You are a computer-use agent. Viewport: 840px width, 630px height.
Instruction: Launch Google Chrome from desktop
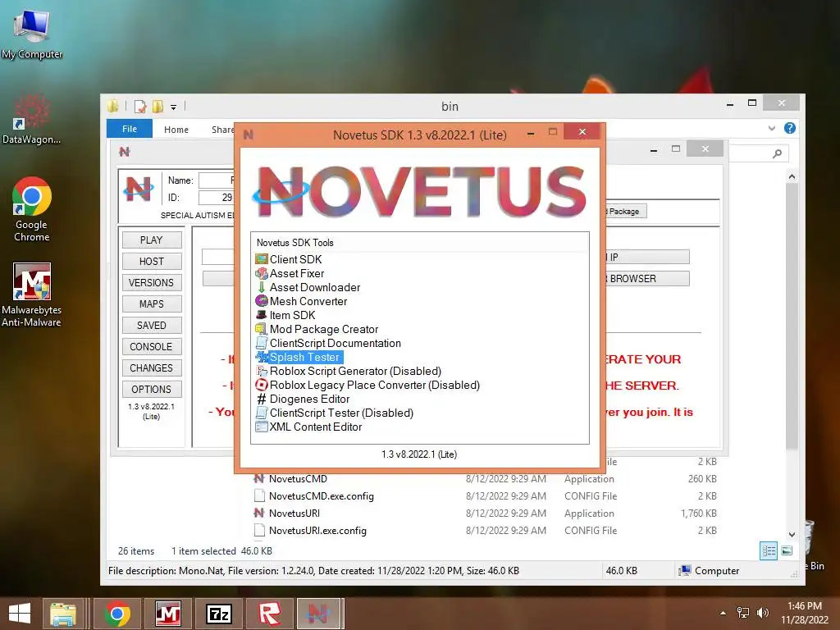(x=32, y=209)
